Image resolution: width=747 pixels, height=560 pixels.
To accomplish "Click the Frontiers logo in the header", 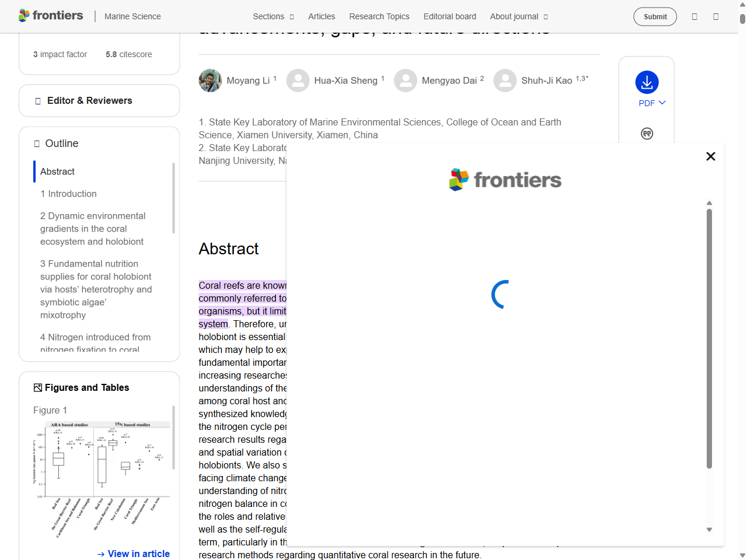I will (51, 16).
